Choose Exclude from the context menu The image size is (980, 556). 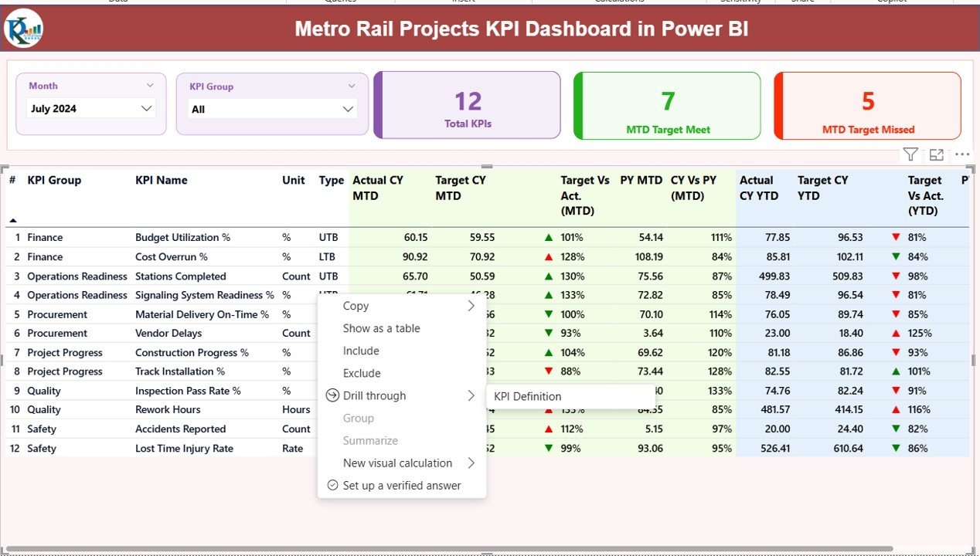tap(362, 373)
